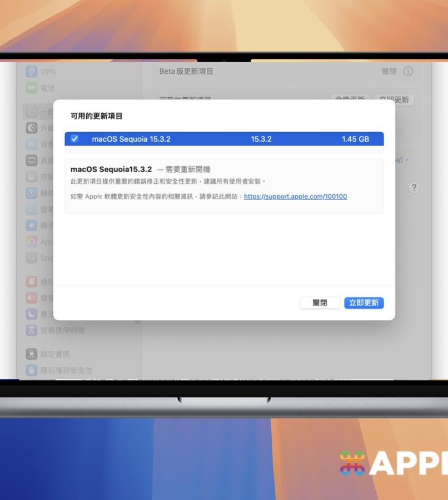Click the 立即更新 button in the dialog

364,303
